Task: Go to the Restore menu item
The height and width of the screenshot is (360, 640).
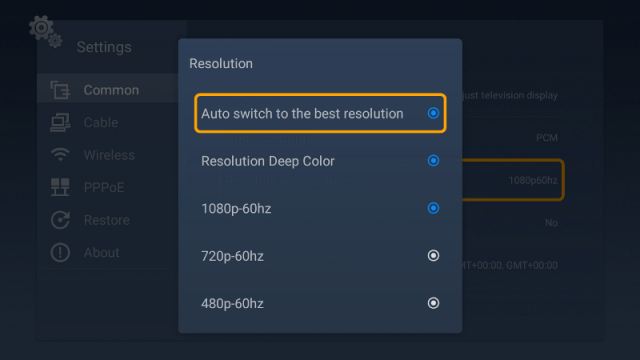Action: [107, 220]
